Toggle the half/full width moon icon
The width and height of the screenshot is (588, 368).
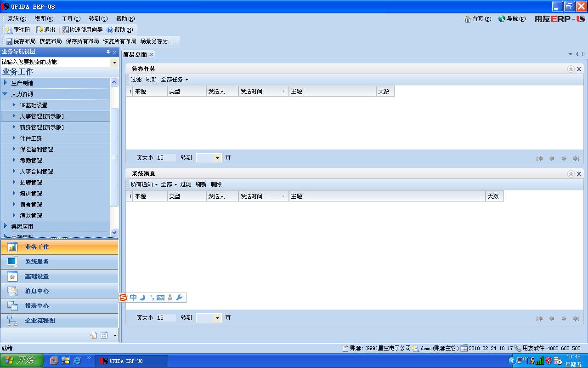click(x=142, y=298)
